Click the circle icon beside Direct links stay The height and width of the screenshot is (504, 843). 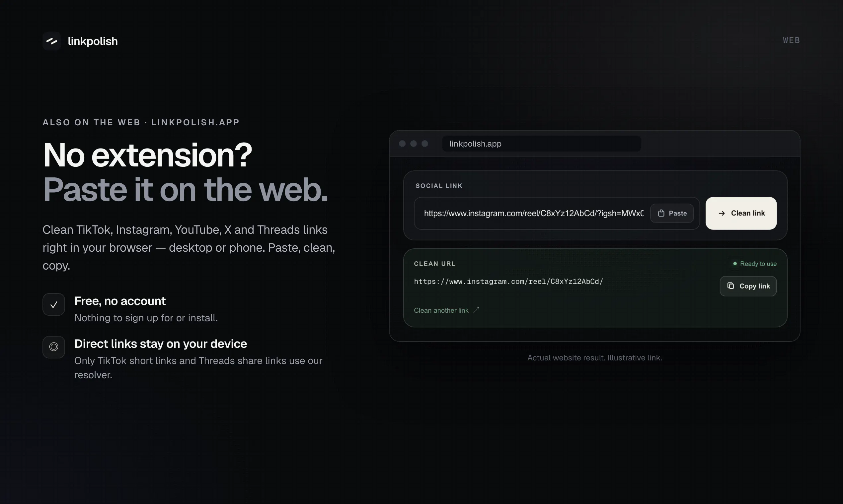coord(54,347)
